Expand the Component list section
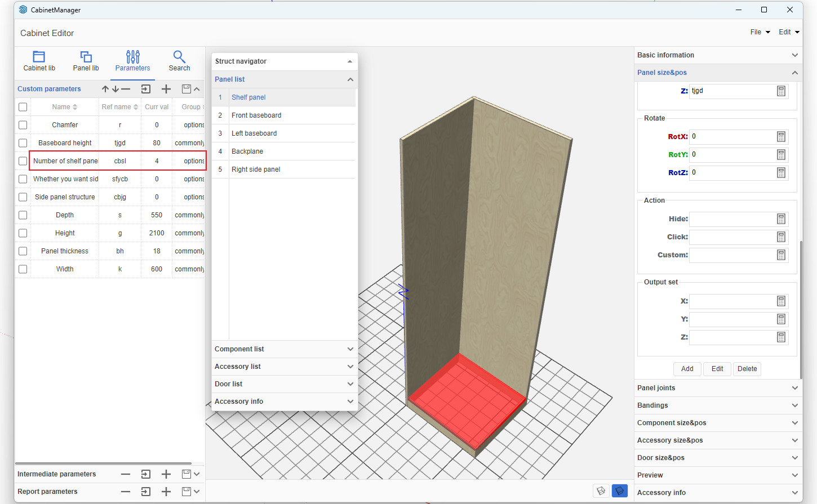 click(x=284, y=349)
